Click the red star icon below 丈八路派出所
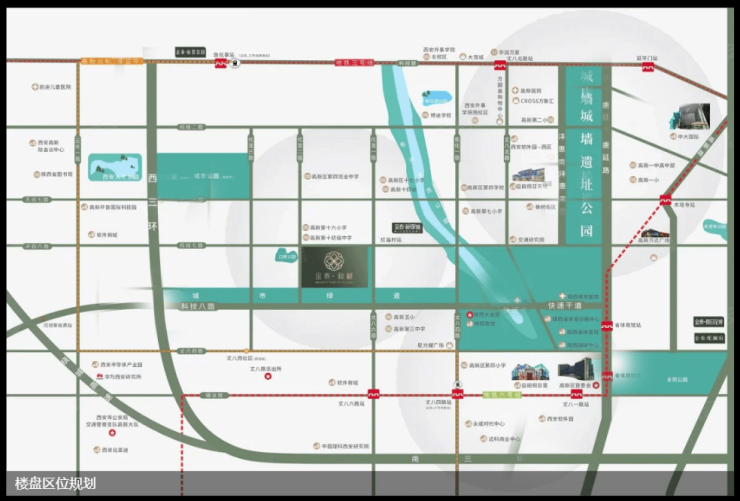Image resolution: width=740 pixels, height=501 pixels. tap(268, 376)
